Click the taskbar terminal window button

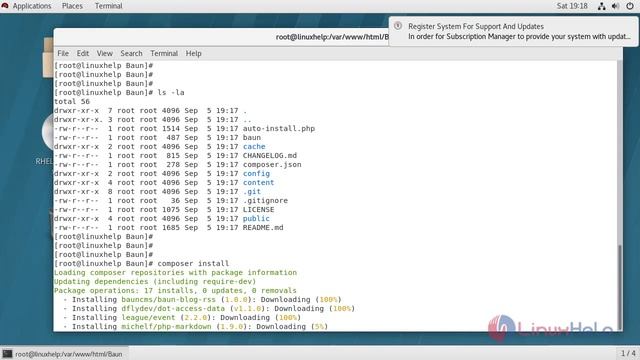point(64,354)
